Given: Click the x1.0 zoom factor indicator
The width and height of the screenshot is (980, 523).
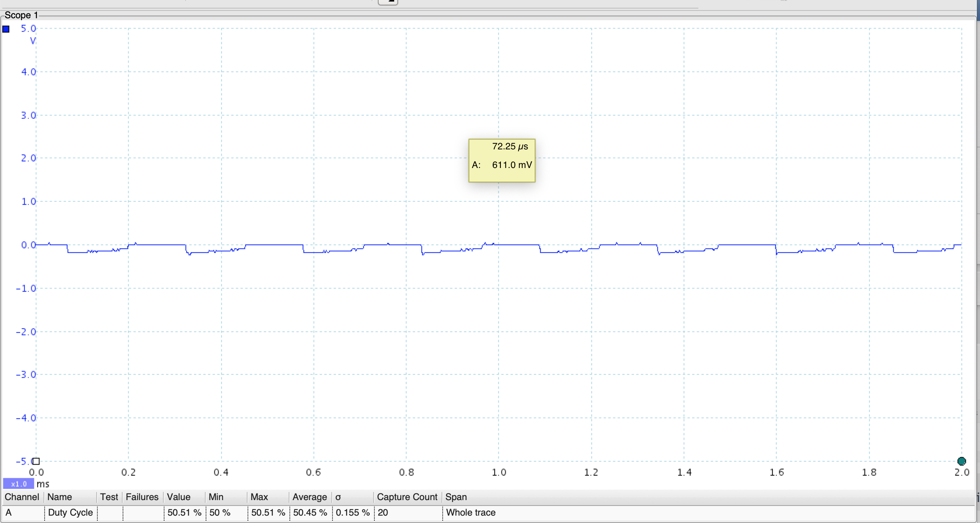Looking at the screenshot, I should (x=19, y=484).
